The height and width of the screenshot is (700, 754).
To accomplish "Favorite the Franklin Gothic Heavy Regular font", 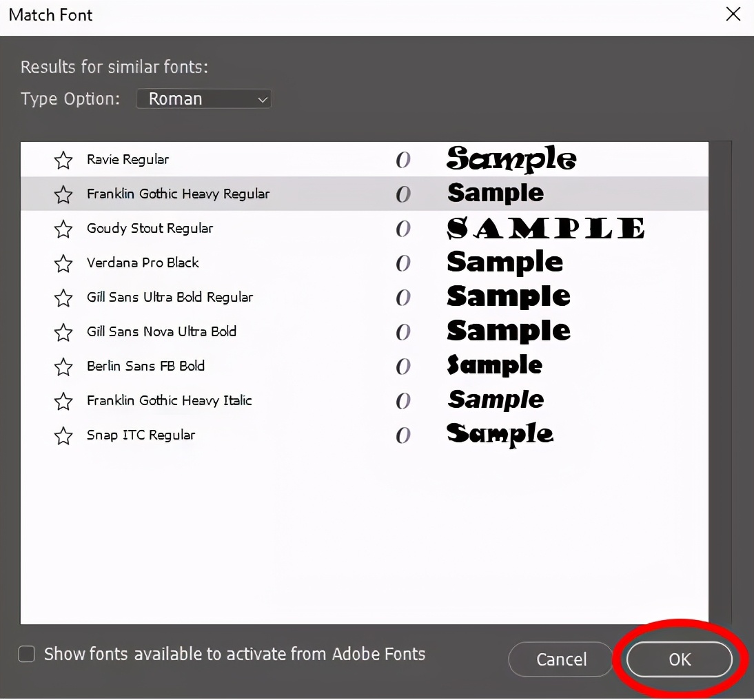I will 63,195.
